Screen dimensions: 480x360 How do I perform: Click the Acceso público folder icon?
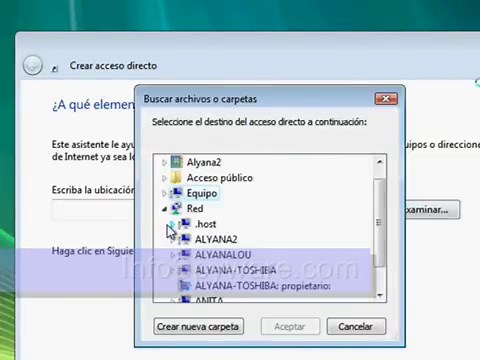tap(176, 177)
